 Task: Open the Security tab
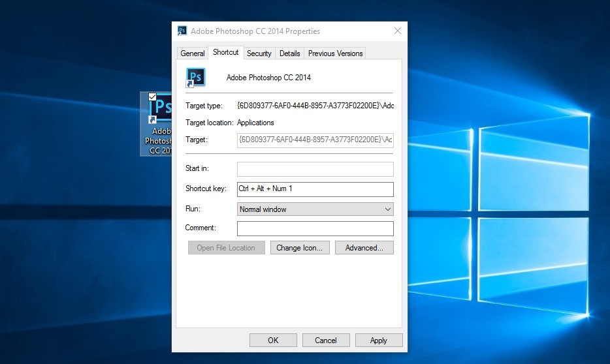tap(259, 53)
